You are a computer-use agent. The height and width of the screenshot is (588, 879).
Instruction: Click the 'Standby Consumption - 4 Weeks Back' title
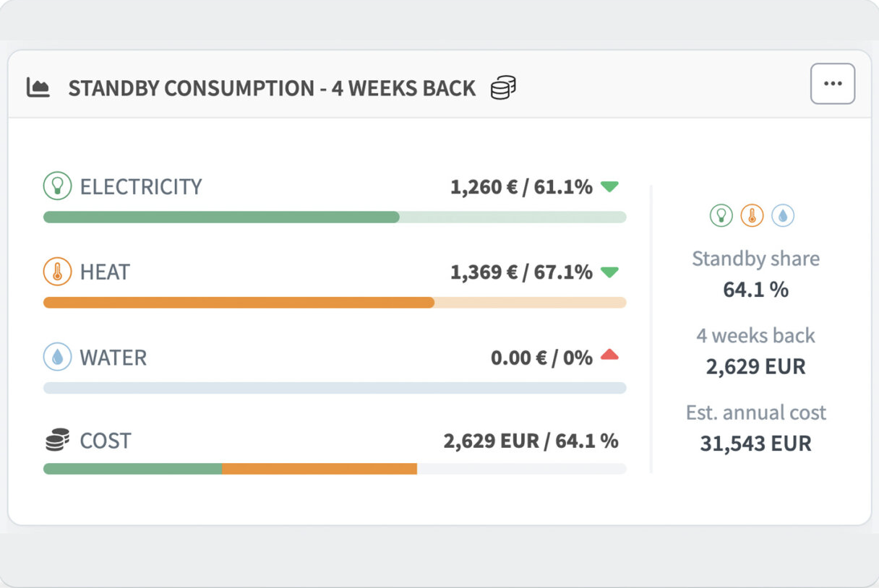(x=272, y=88)
